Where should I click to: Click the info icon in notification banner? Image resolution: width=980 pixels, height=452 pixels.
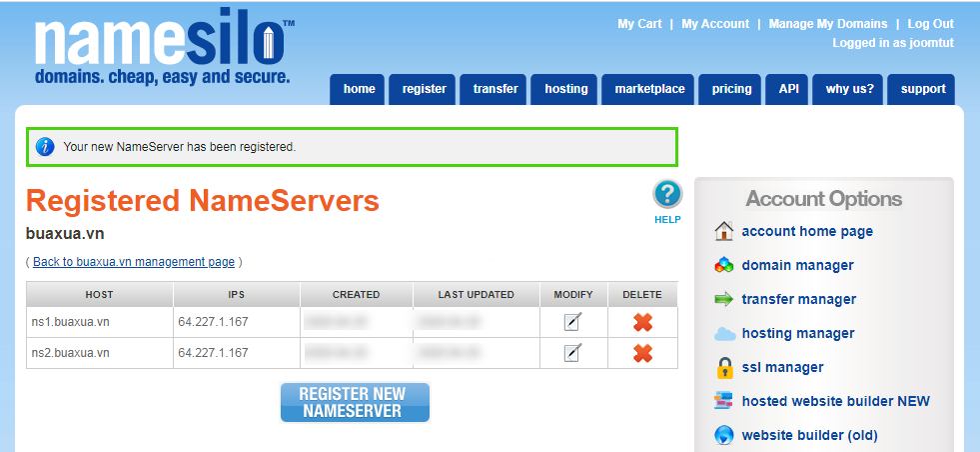(45, 147)
